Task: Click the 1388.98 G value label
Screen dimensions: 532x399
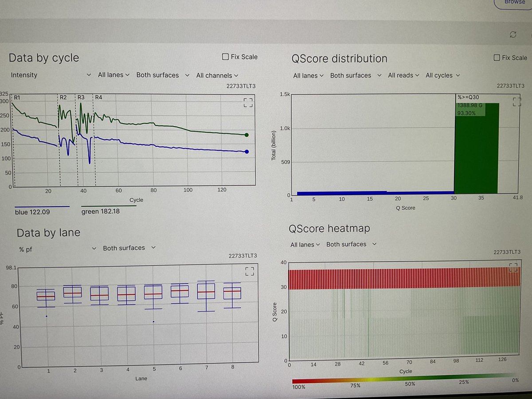Action: [x=471, y=105]
